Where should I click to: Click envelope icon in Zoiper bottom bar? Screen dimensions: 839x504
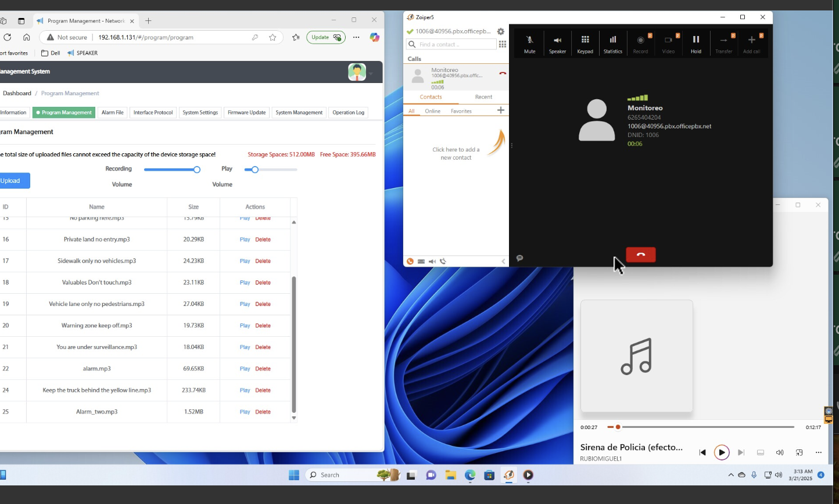tap(421, 261)
